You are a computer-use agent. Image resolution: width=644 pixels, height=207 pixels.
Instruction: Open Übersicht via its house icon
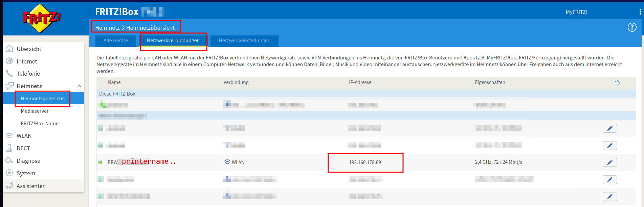coord(9,49)
